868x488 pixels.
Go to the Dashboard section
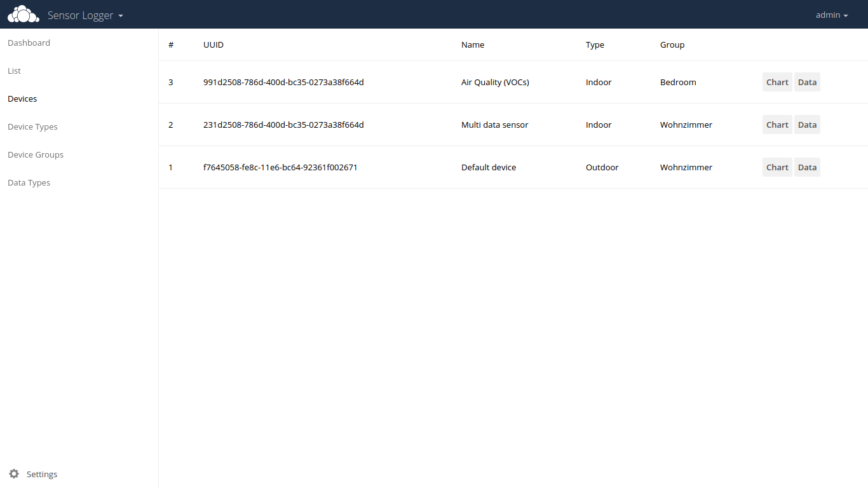[x=29, y=43]
